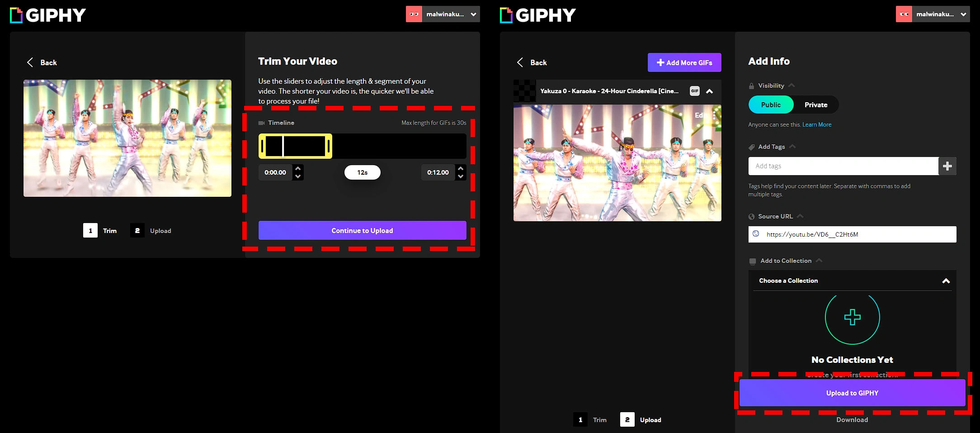Open the three-dot menu on the GIF preview

point(714,115)
